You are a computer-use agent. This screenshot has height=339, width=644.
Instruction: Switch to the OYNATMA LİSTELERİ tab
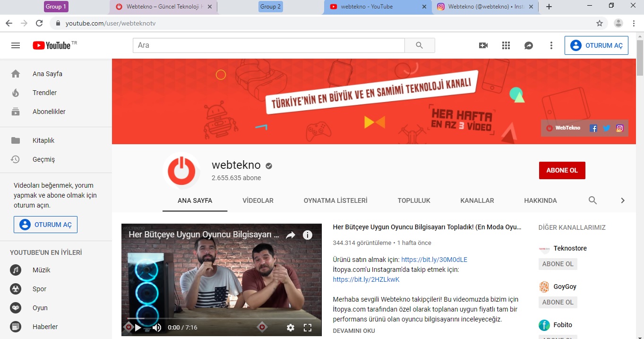coord(335,200)
